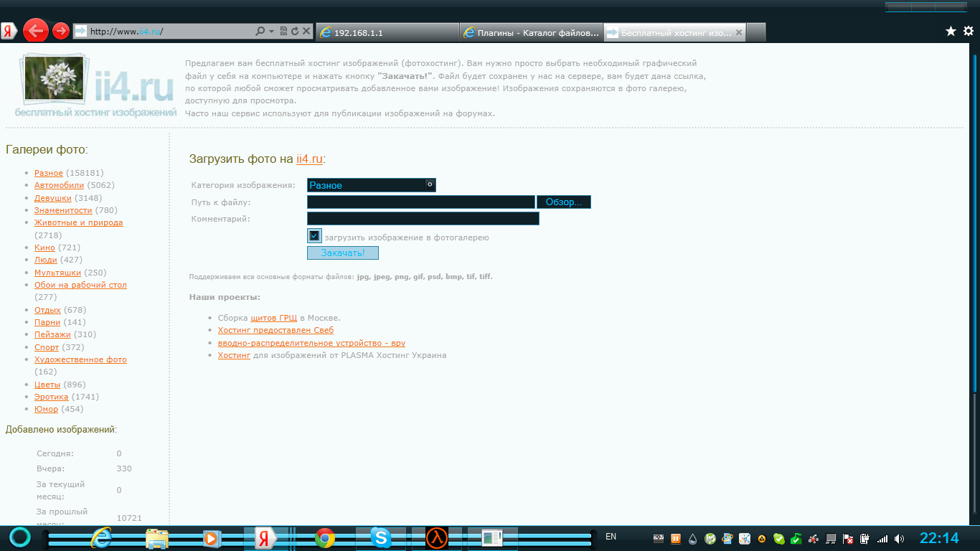Open the Start orb on the taskbar
This screenshot has width=980, height=551.
20,537
